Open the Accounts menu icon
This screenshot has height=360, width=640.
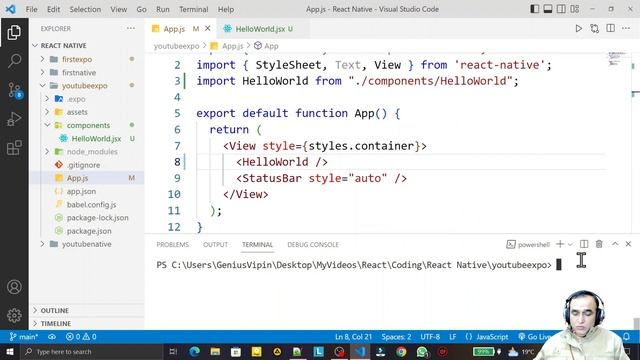click(x=14, y=287)
